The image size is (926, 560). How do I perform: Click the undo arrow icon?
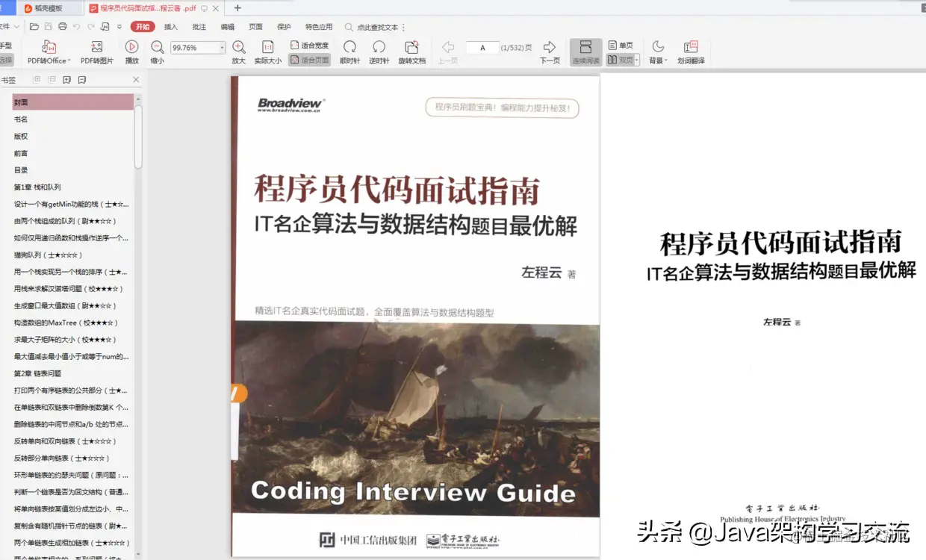(76, 27)
